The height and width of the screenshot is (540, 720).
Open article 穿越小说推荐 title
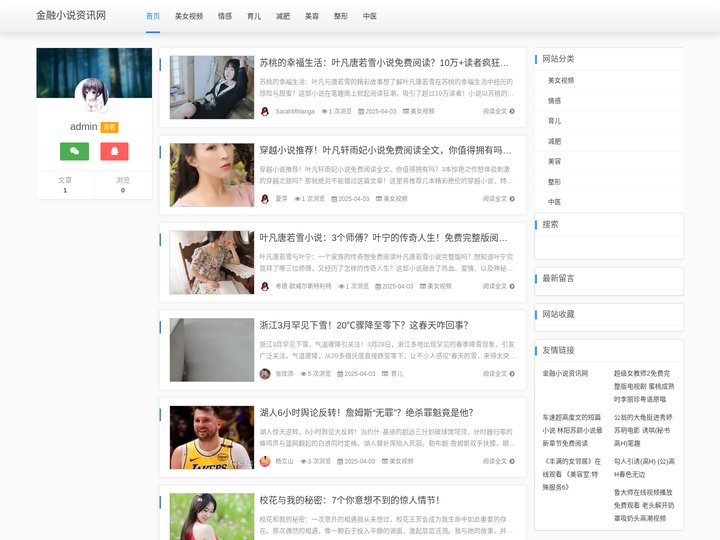coord(385,150)
